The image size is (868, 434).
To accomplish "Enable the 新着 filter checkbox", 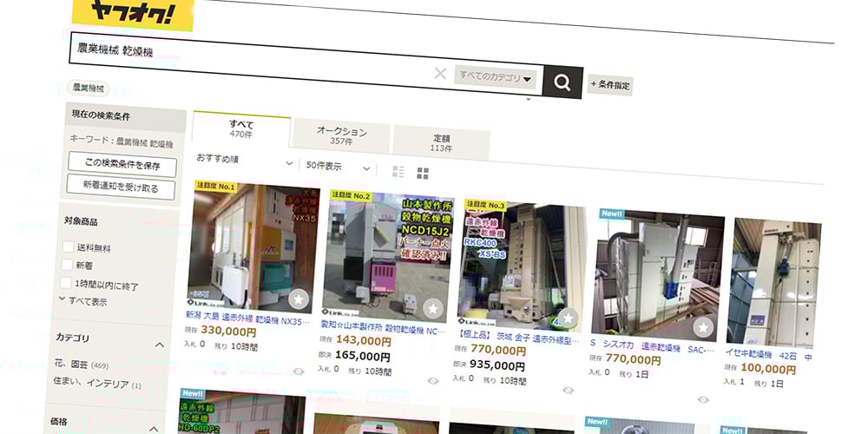I will (68, 265).
